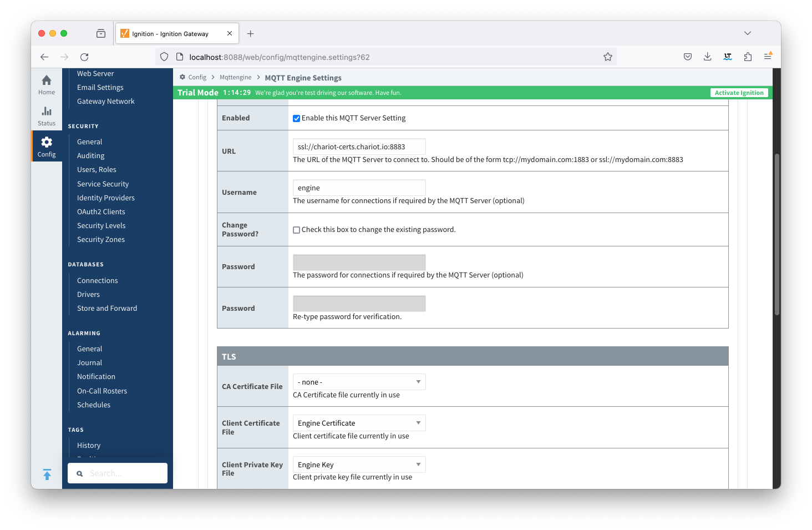Check the Change Password checkbox
The width and height of the screenshot is (812, 530).
tap(297, 230)
